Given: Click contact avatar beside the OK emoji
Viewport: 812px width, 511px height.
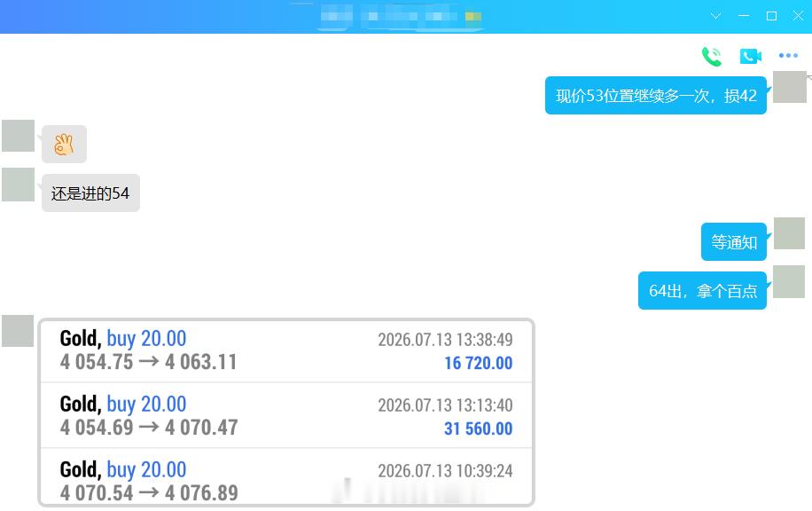Looking at the screenshot, I should coord(18,136).
